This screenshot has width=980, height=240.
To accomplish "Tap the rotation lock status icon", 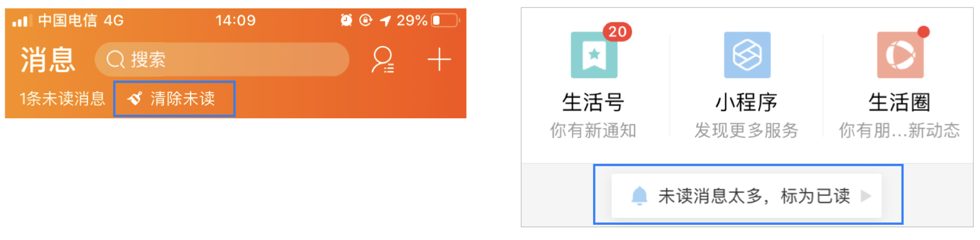I will click(x=366, y=20).
